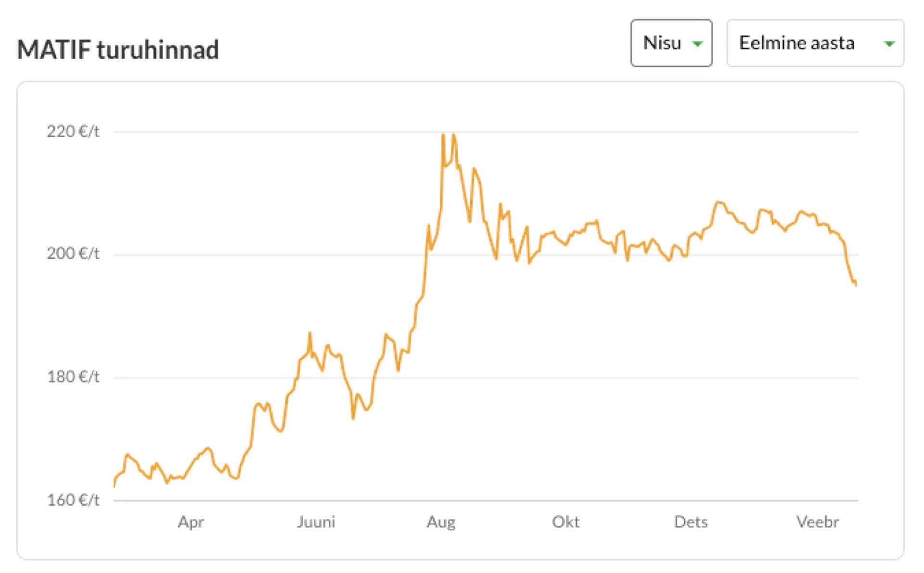Image resolution: width=924 pixels, height=573 pixels.
Task: Click the rightmost end of the price line
Action: [856, 286]
